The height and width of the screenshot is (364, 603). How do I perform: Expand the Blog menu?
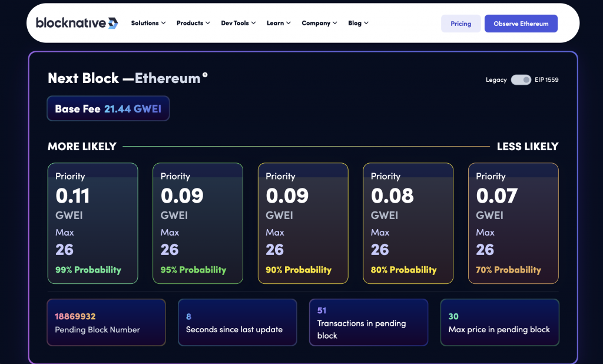pyautogui.click(x=358, y=23)
